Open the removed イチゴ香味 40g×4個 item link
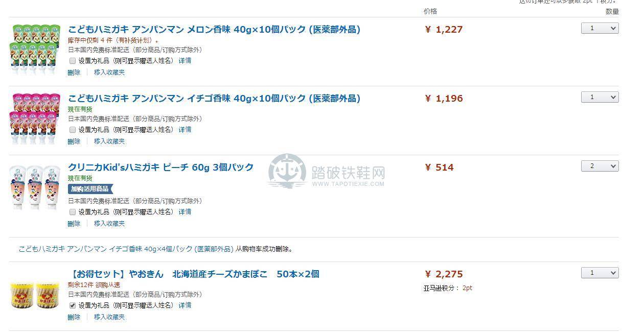The image size is (644, 333). 126,249
